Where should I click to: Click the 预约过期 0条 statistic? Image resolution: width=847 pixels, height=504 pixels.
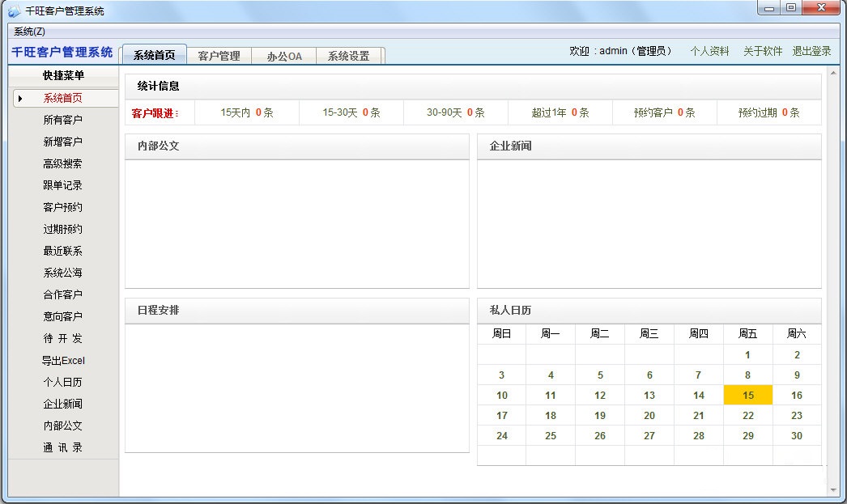pos(768,112)
